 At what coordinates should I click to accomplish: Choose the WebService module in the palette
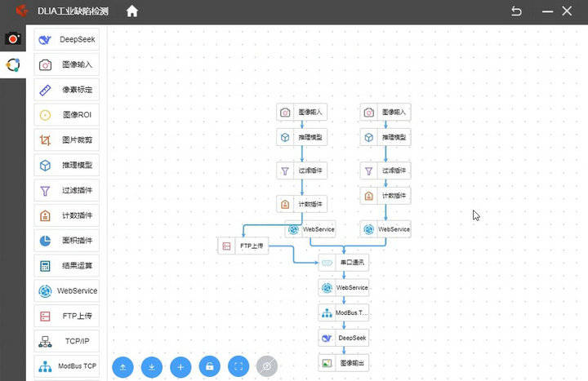click(67, 290)
